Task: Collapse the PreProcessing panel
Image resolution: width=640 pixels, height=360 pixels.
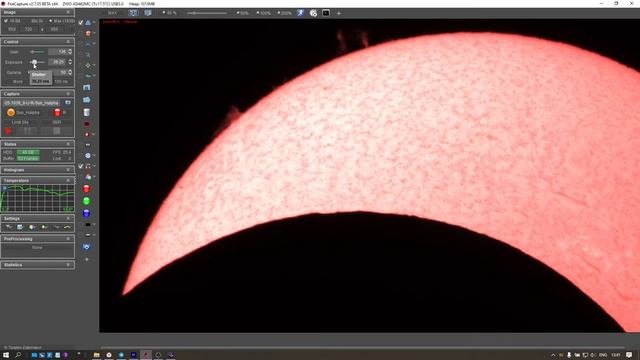Action: click(x=68, y=239)
